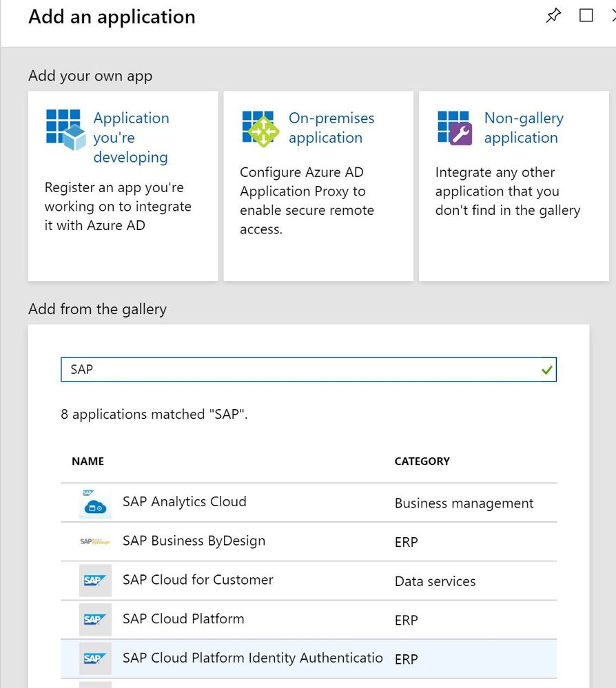Select SAP Cloud Platform Identity Authentication row
The height and width of the screenshot is (688, 616).
252,658
